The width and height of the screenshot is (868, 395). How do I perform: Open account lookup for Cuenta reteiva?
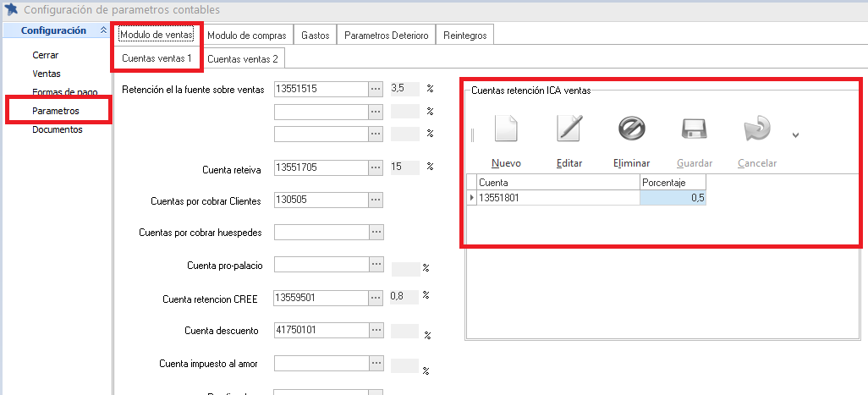coord(376,167)
